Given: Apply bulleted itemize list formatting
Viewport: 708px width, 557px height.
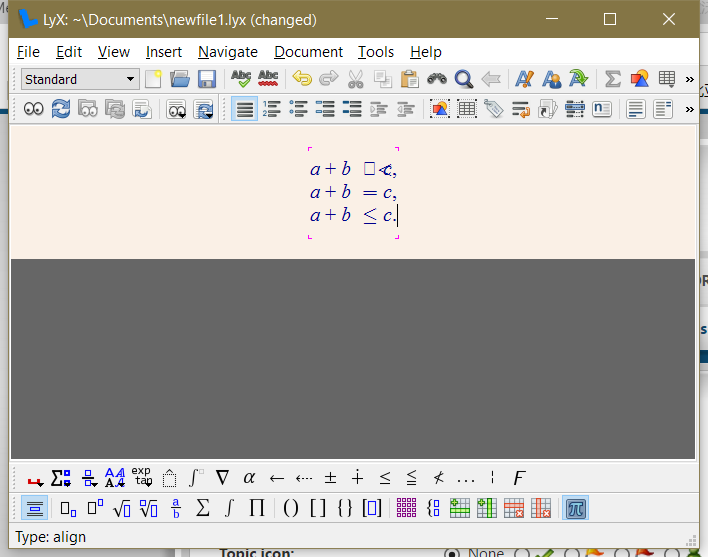Looking at the screenshot, I should click(x=298, y=109).
